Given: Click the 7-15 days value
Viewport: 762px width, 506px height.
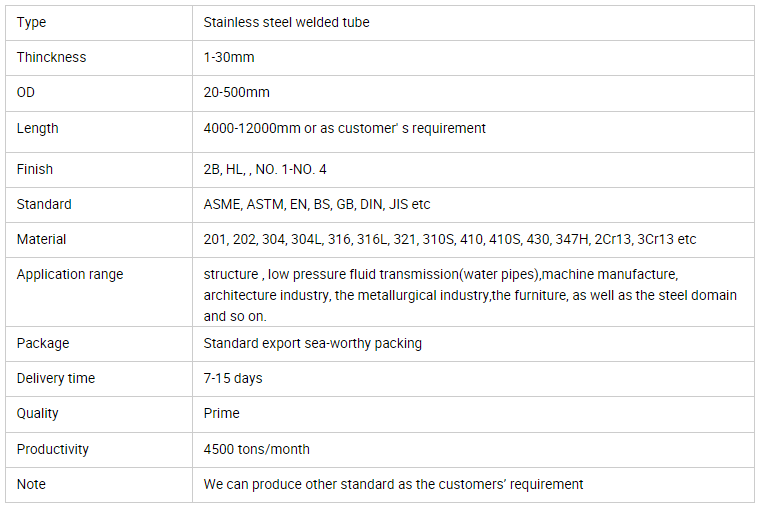Looking at the screenshot, I should tap(233, 378).
